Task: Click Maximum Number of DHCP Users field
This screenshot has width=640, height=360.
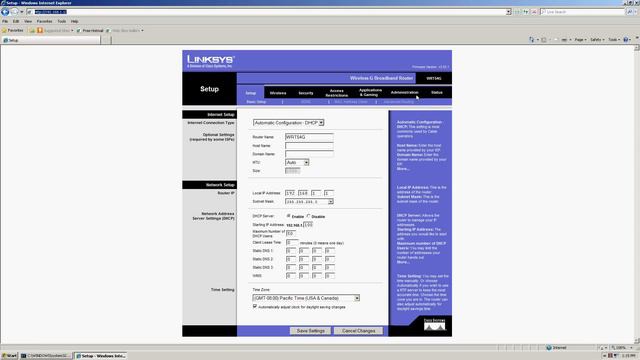Action: [290, 233]
